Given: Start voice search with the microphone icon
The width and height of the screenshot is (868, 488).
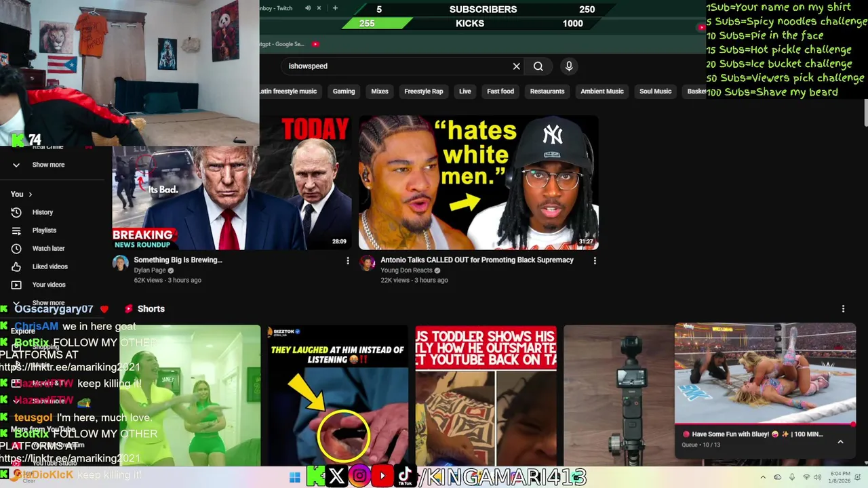Looking at the screenshot, I should tap(569, 66).
